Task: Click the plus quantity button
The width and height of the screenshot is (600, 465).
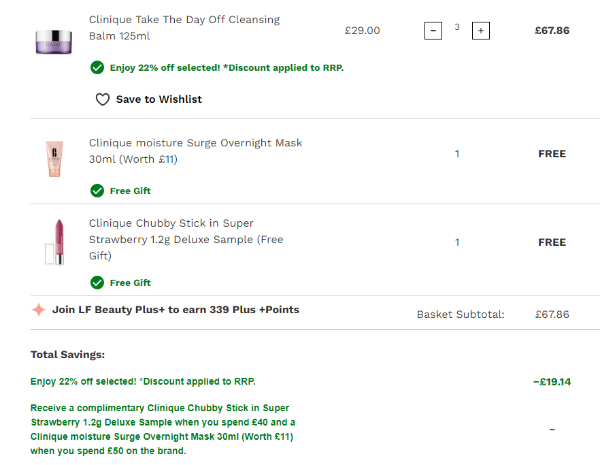Action: tap(481, 31)
